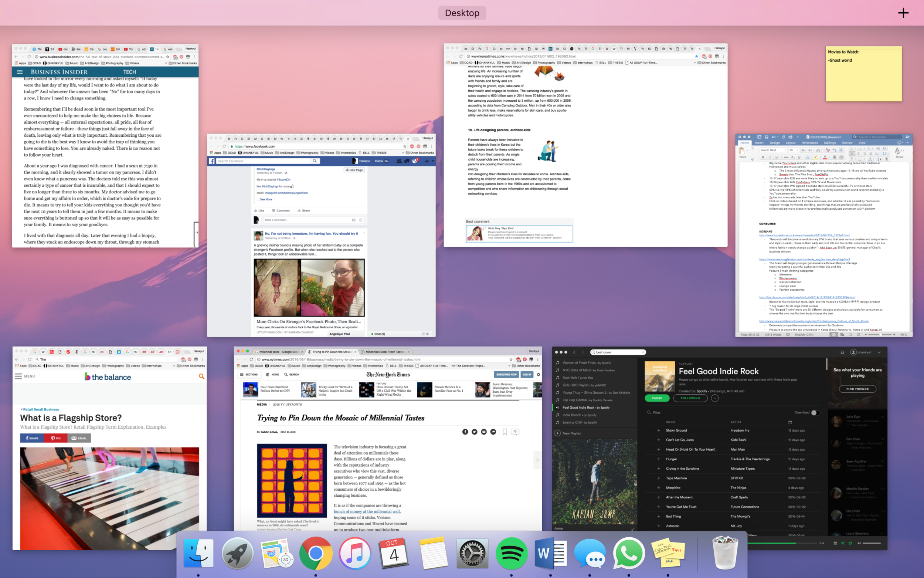Open Facebook account dropdown arrow
This screenshot has height=578, width=924.
[x=432, y=161]
